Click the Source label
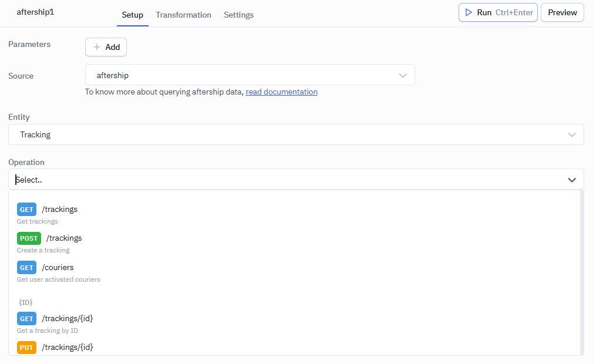 [21, 76]
